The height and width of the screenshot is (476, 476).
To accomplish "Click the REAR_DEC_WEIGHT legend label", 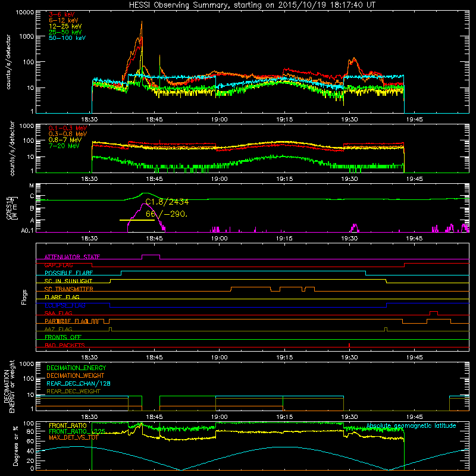I will [73, 392].
